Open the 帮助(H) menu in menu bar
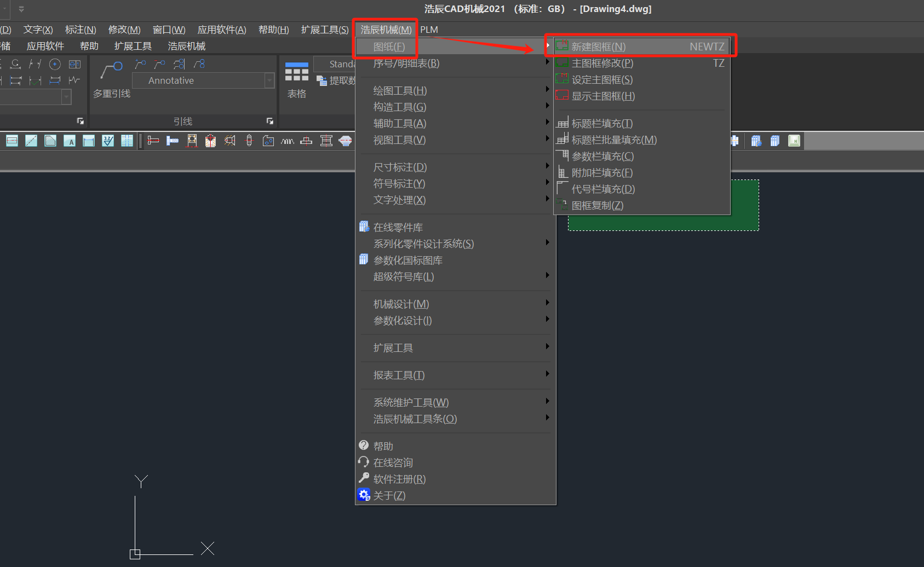 click(x=274, y=30)
